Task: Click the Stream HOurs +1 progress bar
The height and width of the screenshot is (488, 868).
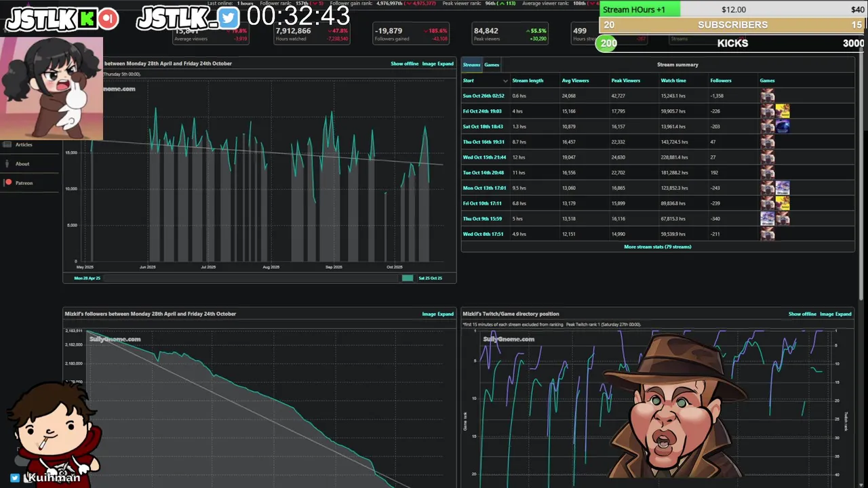Action: click(x=733, y=9)
